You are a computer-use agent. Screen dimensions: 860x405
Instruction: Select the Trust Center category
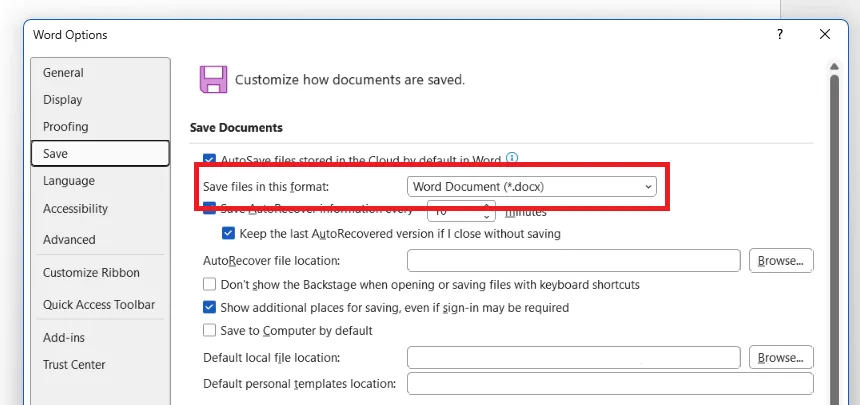point(74,365)
